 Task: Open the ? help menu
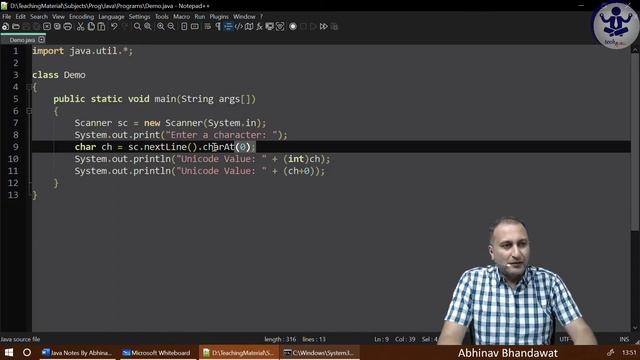(x=261, y=17)
